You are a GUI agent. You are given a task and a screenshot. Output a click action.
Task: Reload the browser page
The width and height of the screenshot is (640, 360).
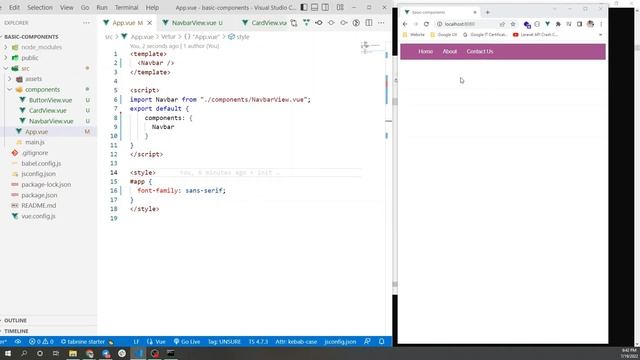tap(426, 24)
